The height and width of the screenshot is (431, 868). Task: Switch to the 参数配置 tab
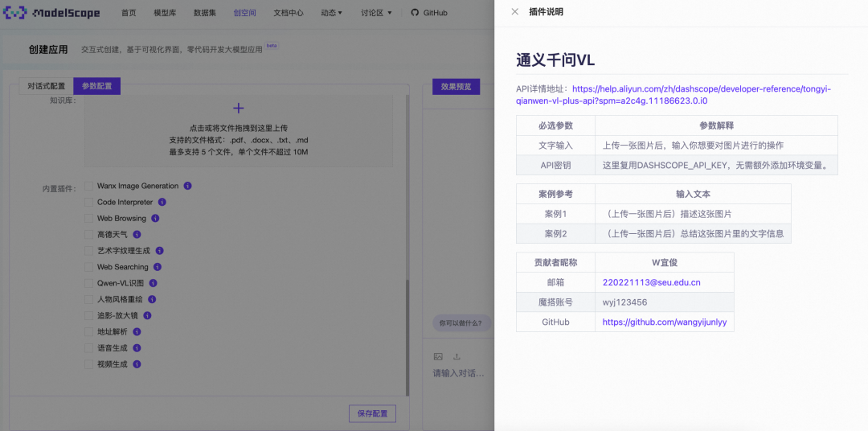(97, 86)
